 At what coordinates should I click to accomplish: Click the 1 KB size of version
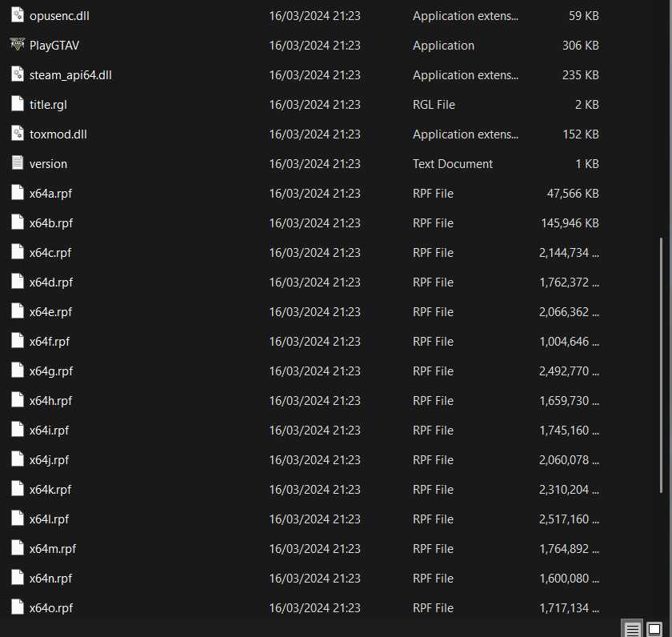click(587, 164)
